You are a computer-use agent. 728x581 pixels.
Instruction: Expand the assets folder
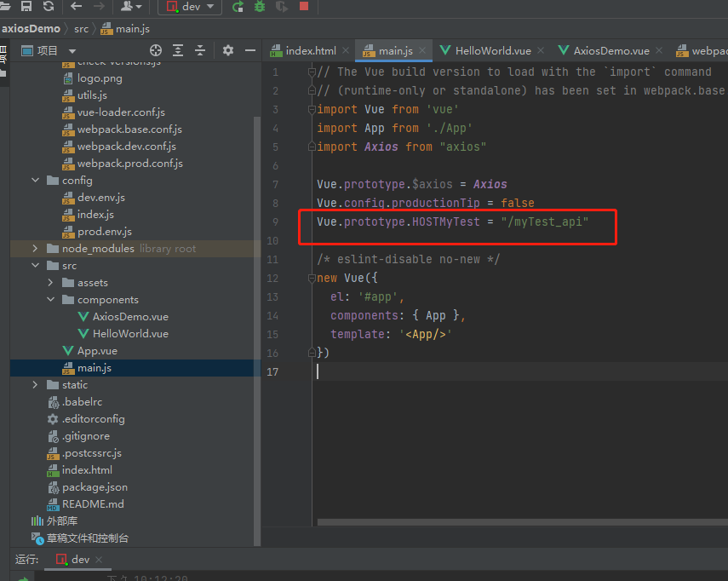click(x=50, y=282)
